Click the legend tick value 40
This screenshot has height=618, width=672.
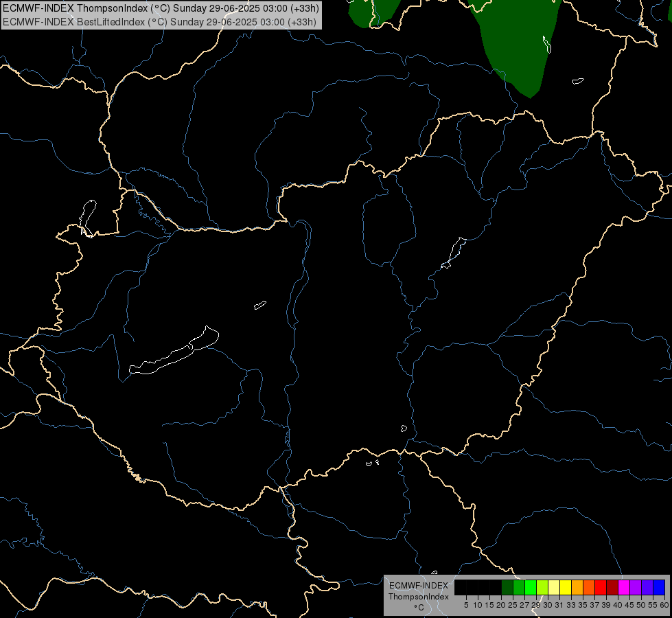[618, 605]
